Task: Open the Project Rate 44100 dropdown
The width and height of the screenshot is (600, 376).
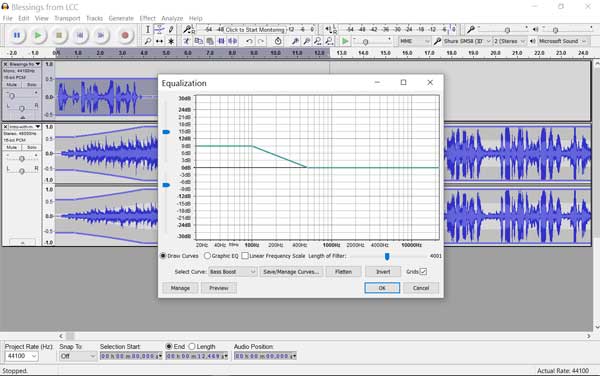Action: coord(21,356)
